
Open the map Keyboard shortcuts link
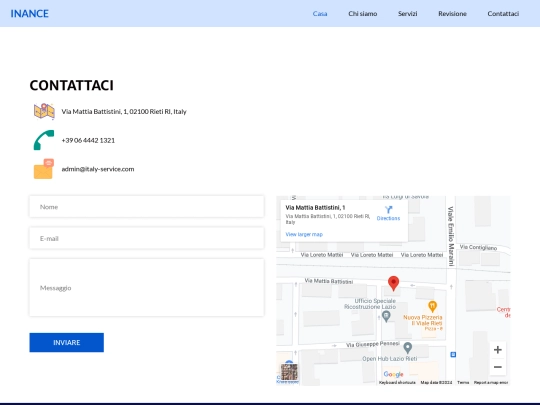pos(397,383)
